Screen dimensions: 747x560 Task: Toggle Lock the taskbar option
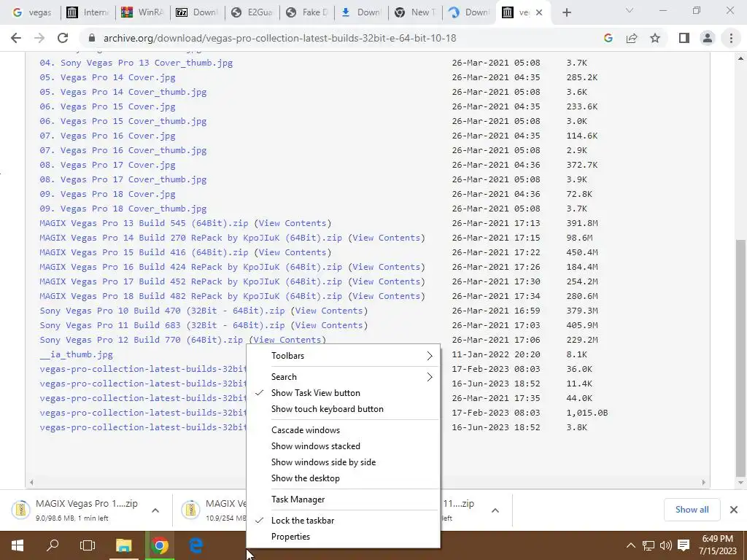click(x=343, y=521)
